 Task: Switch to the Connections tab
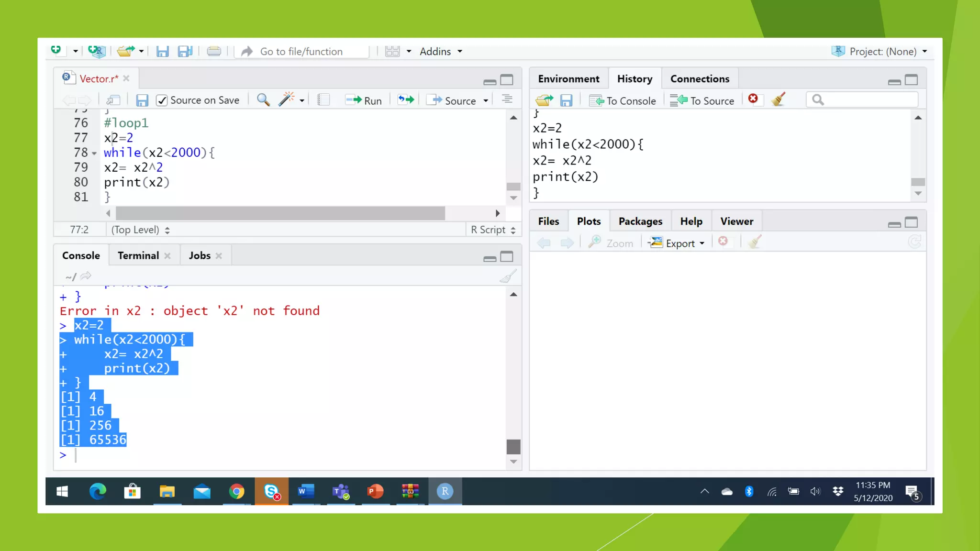click(x=700, y=79)
